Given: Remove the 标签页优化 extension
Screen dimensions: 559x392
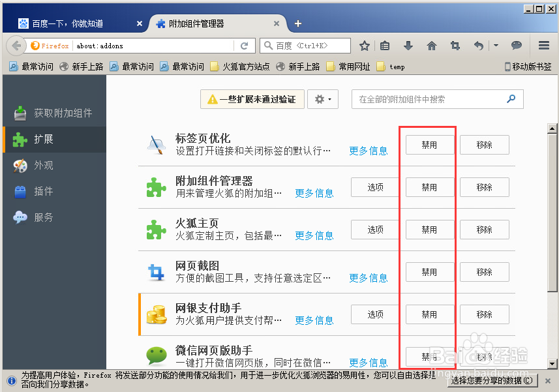Looking at the screenshot, I should [484, 145].
